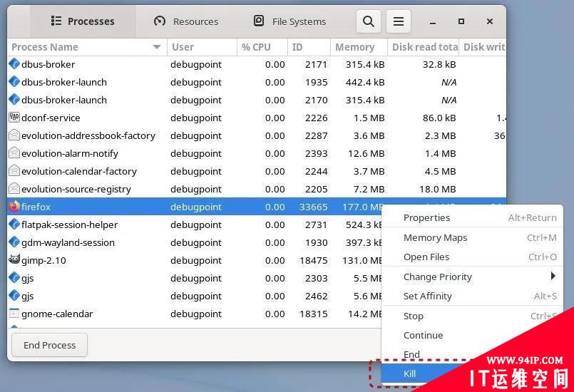Select the firefox process name

pos(36,207)
